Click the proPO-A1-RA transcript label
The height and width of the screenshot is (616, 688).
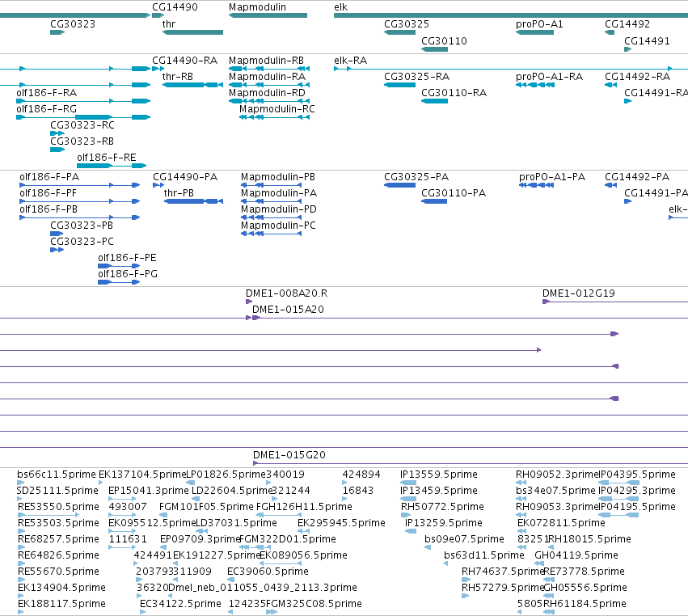[549, 76]
